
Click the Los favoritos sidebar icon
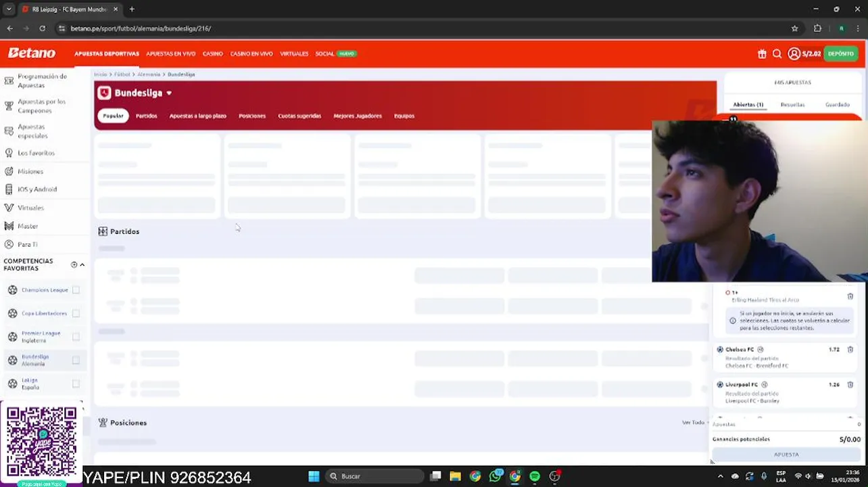coord(9,153)
